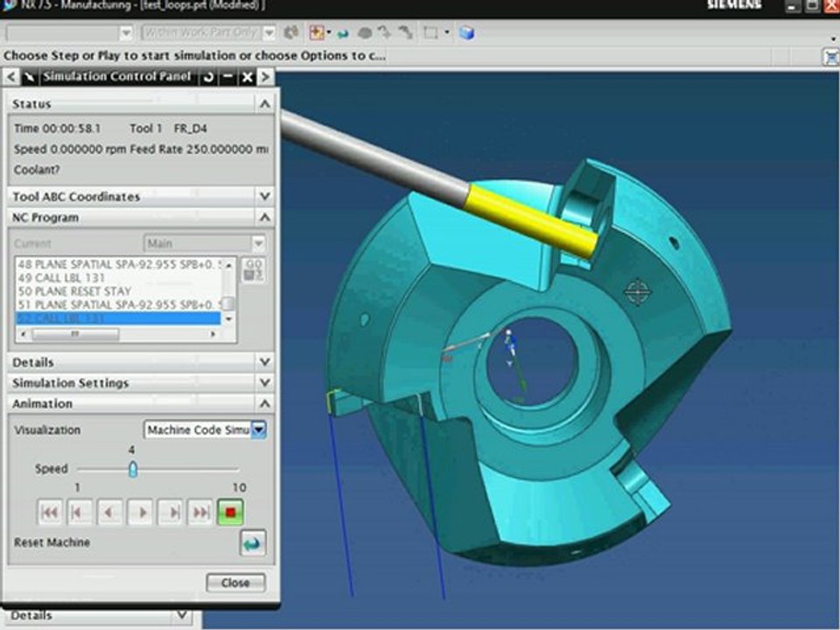Expand the Simulation Settings section
Viewport: 840px width, 630px height.
coord(265,383)
